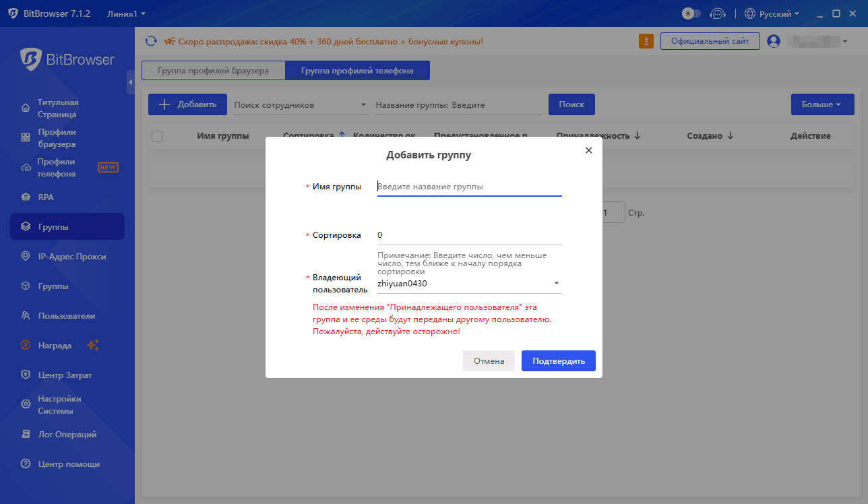This screenshot has height=504, width=868.
Task: Open Центр Затрат in the sidebar
Action: (x=67, y=375)
